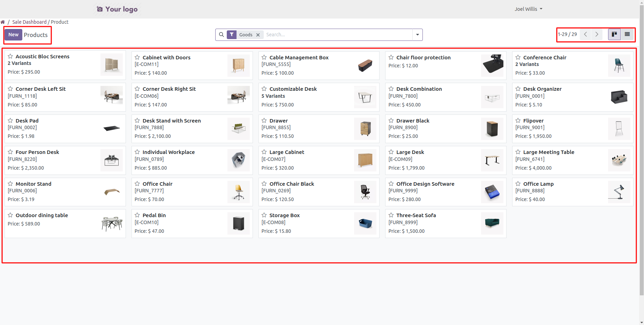The height and width of the screenshot is (325, 644).
Task: Star the Desk Organizer product
Action: tap(518, 89)
